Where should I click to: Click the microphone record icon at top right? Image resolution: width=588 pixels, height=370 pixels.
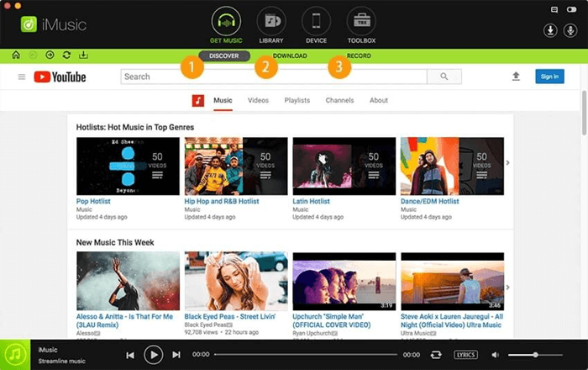[x=569, y=31]
